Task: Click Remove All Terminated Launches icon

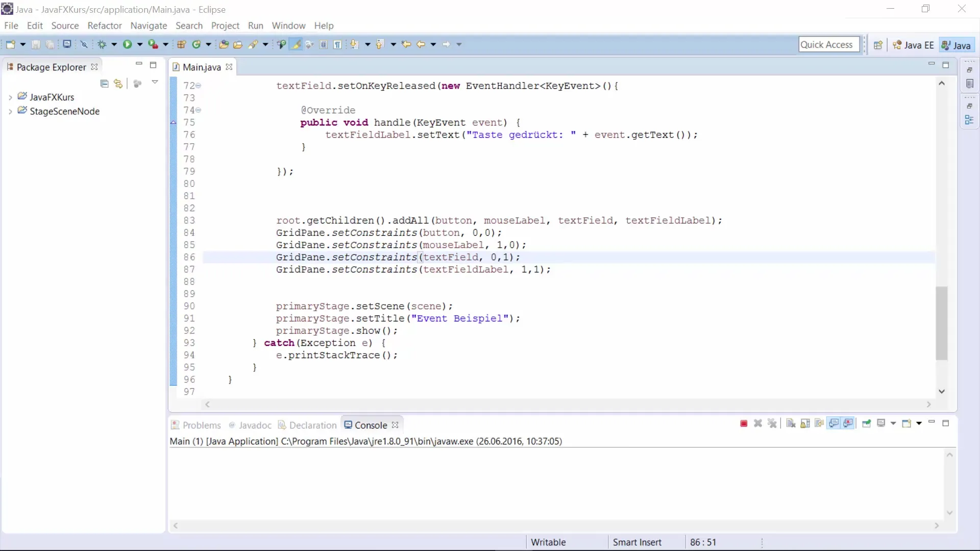Action: [772, 423]
